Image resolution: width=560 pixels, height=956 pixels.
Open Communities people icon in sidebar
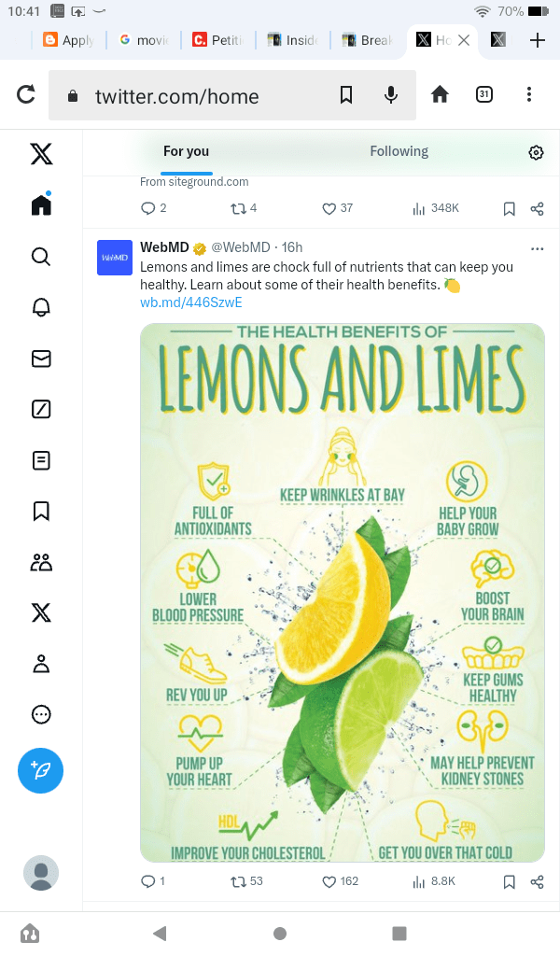[41, 562]
